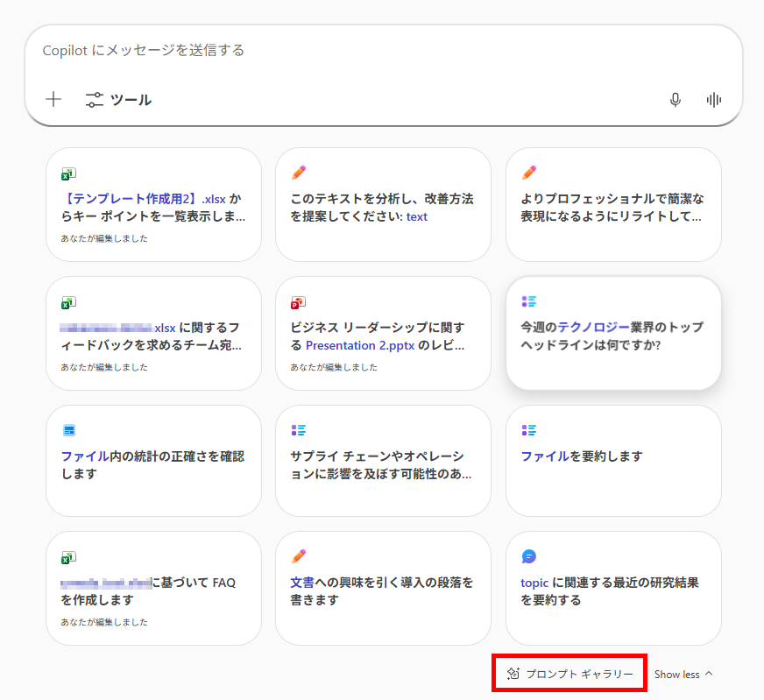Open the プロンプト ギャラリー button

click(569, 674)
